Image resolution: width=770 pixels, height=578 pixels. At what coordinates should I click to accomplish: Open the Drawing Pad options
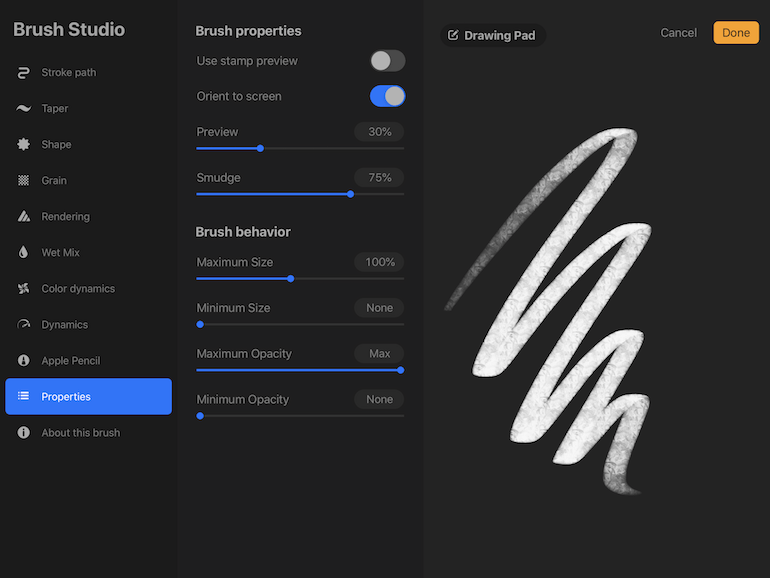[493, 35]
